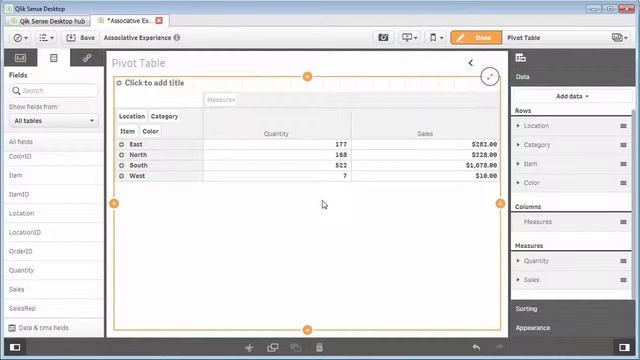This screenshot has height=360, width=640.
Task: Open the Sorting section
Action: [573, 309]
